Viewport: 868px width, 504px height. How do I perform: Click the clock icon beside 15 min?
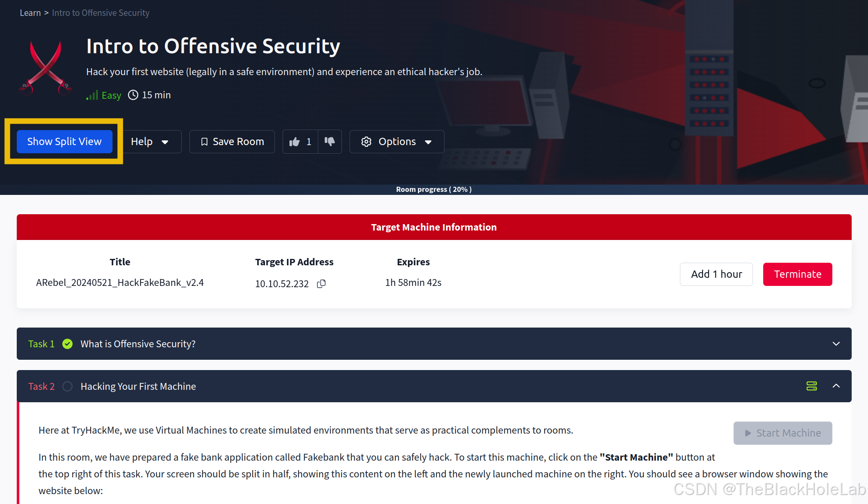(x=133, y=95)
